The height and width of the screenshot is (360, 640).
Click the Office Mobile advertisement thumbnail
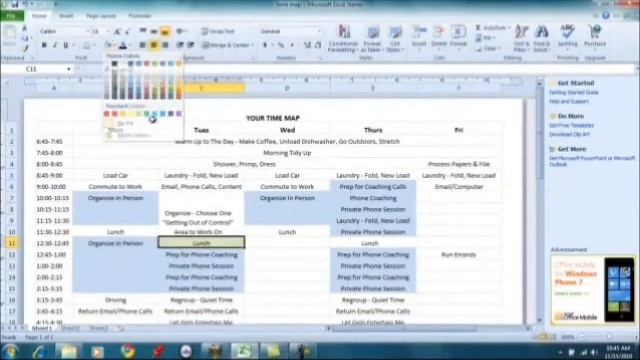pos(593,289)
